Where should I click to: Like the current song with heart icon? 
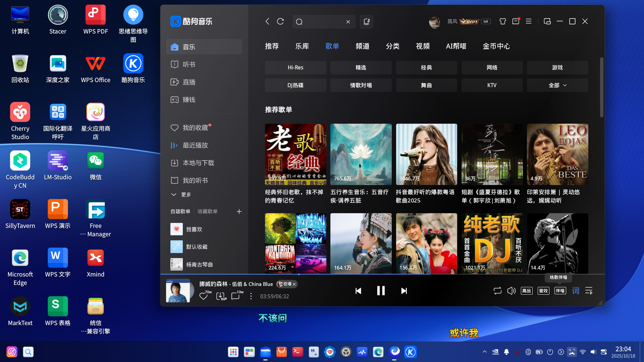tap(203, 296)
